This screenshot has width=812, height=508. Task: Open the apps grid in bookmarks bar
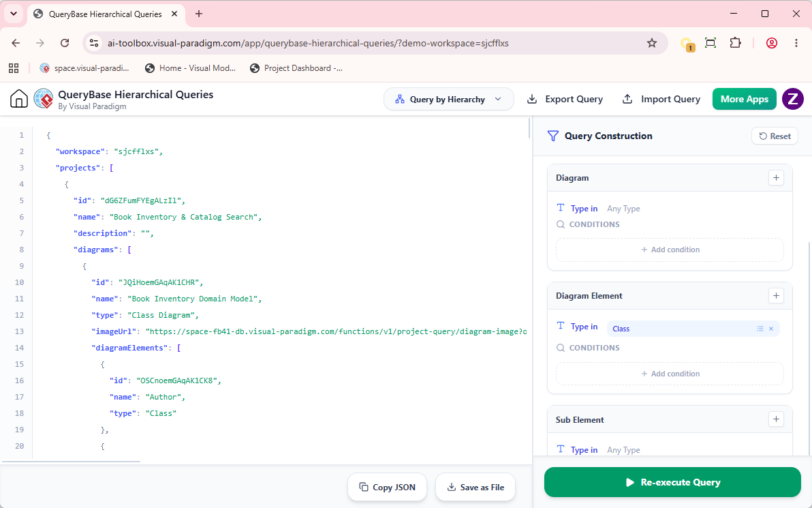coord(14,68)
